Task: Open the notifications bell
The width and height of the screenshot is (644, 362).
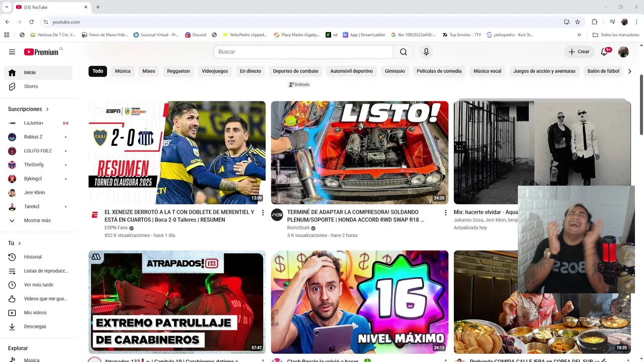Action: pos(605,52)
